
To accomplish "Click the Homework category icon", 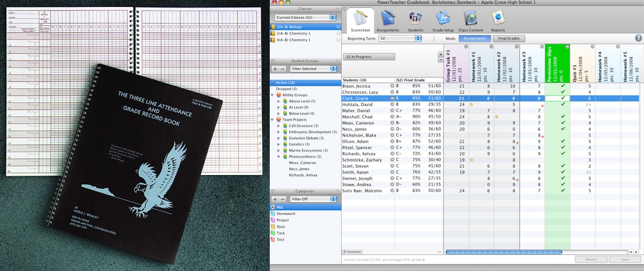I will (273, 213).
